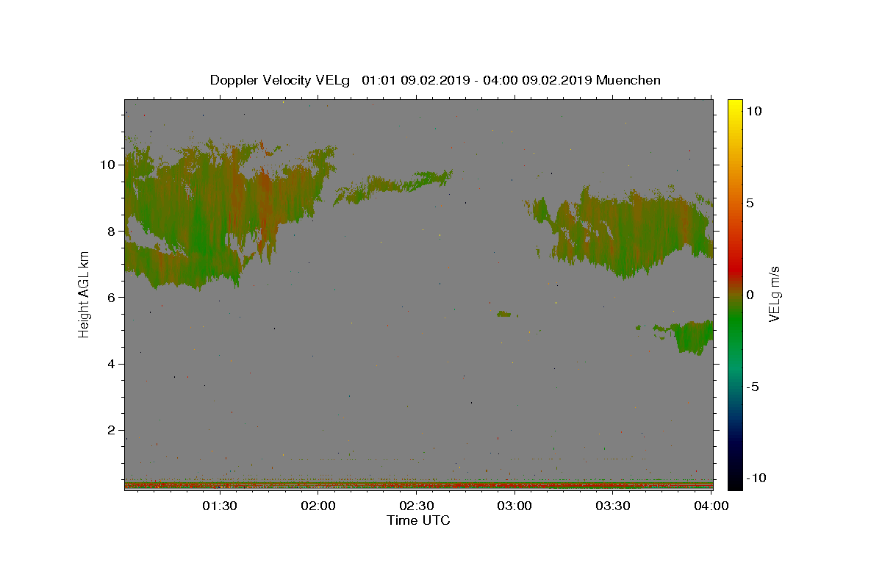Click the plot title 'Doppler Velocity VELg'

(x=279, y=80)
